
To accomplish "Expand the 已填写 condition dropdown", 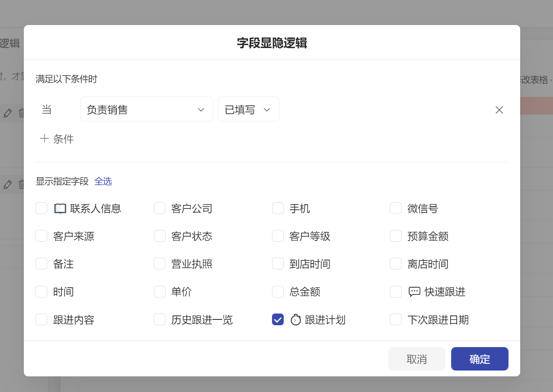I will pos(248,109).
